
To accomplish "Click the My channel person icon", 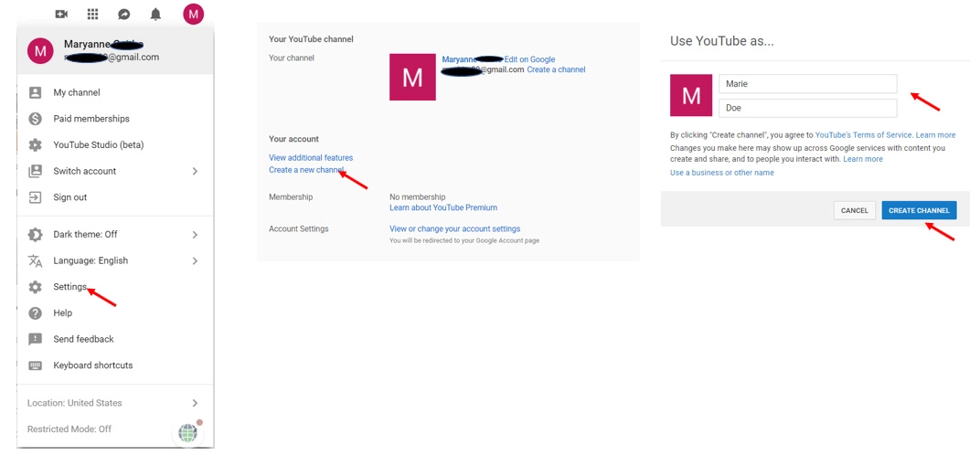I will pyautogui.click(x=35, y=92).
